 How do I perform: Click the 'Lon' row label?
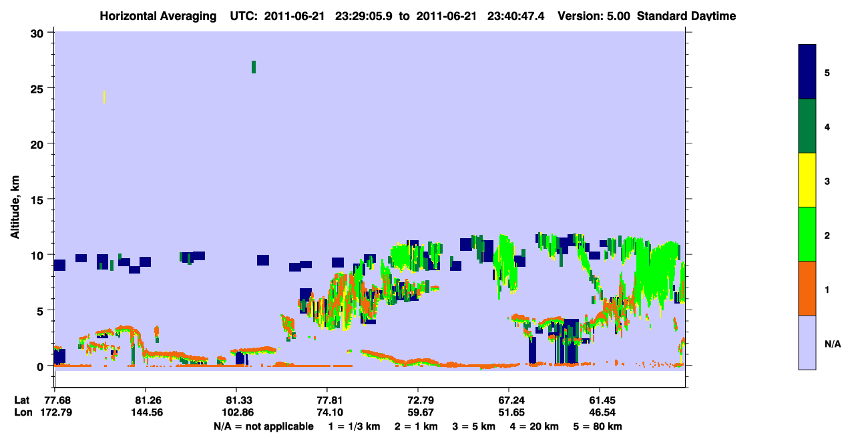point(22,412)
